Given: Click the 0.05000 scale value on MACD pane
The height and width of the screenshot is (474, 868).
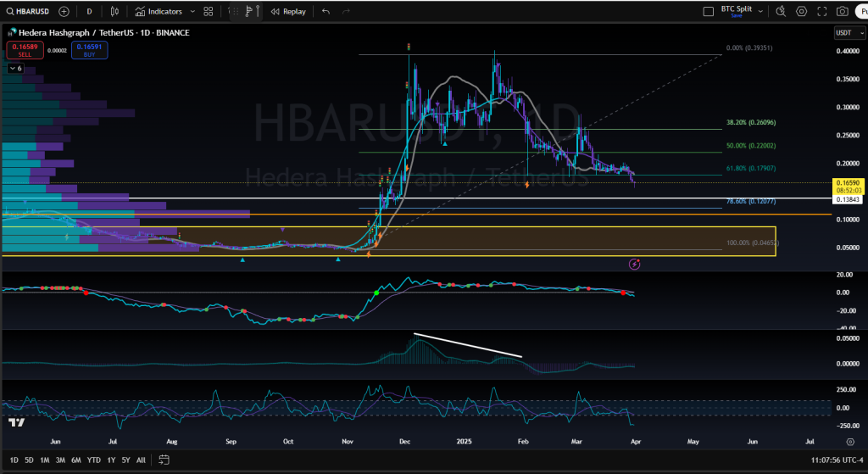Looking at the screenshot, I should pyautogui.click(x=848, y=337).
